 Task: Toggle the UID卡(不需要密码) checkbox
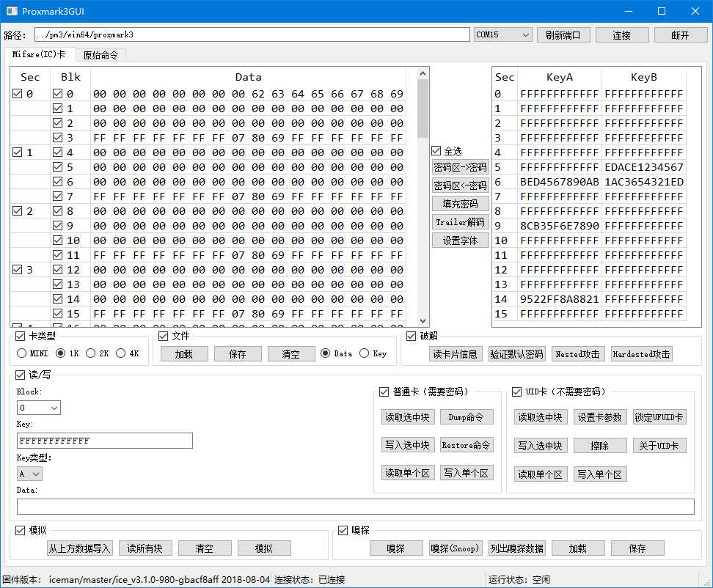click(x=516, y=392)
